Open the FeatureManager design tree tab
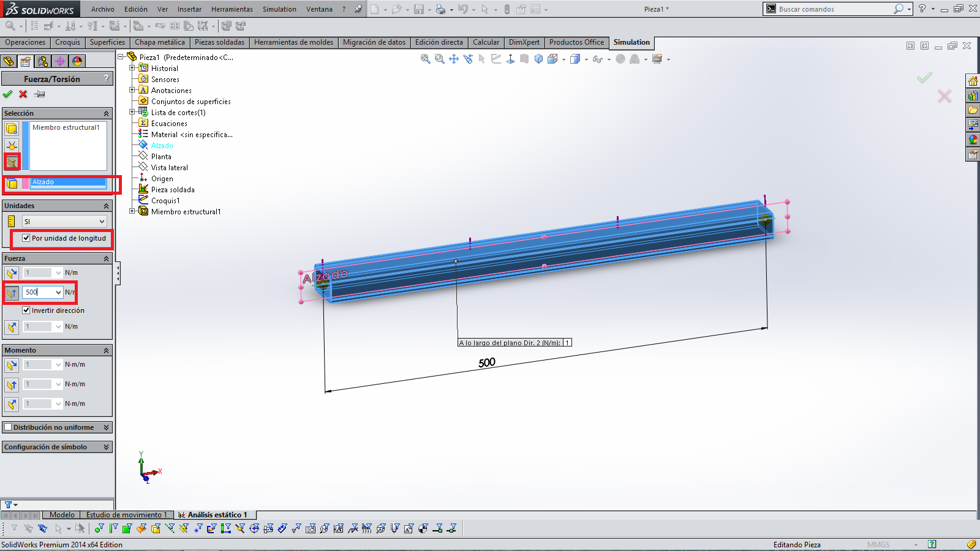 (8, 61)
